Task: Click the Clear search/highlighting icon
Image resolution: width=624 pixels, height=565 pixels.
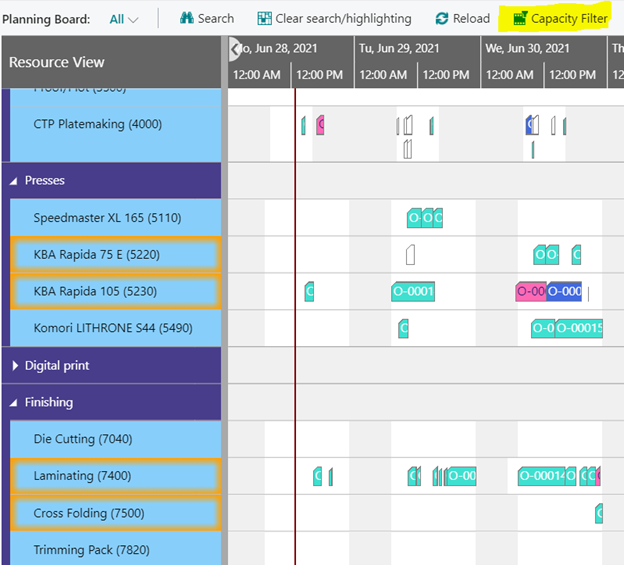Action: coord(264,19)
